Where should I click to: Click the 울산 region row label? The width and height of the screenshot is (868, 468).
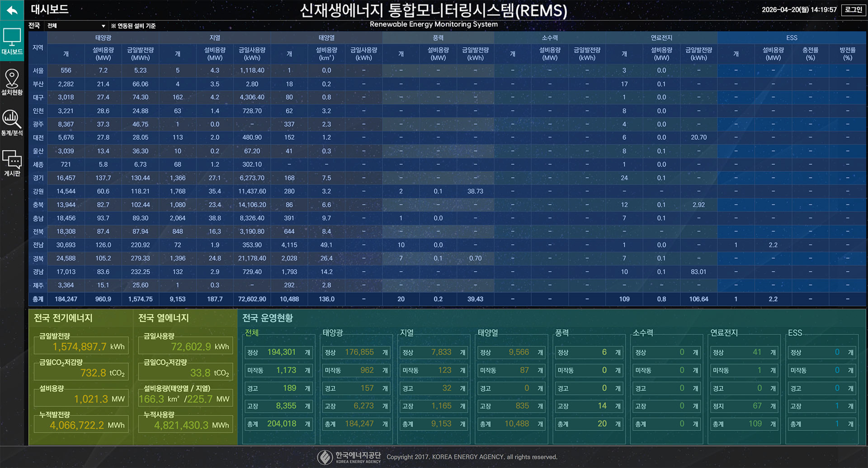click(x=38, y=151)
